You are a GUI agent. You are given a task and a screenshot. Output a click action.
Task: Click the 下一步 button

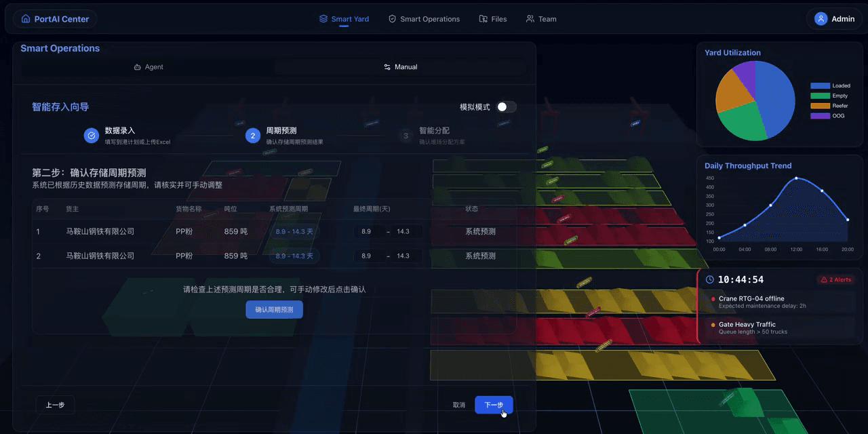(x=494, y=405)
